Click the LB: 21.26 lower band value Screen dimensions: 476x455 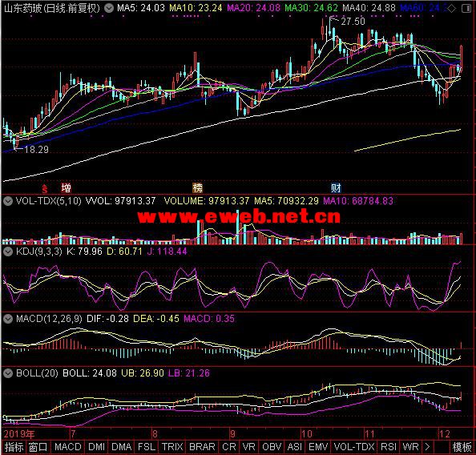pos(189,373)
